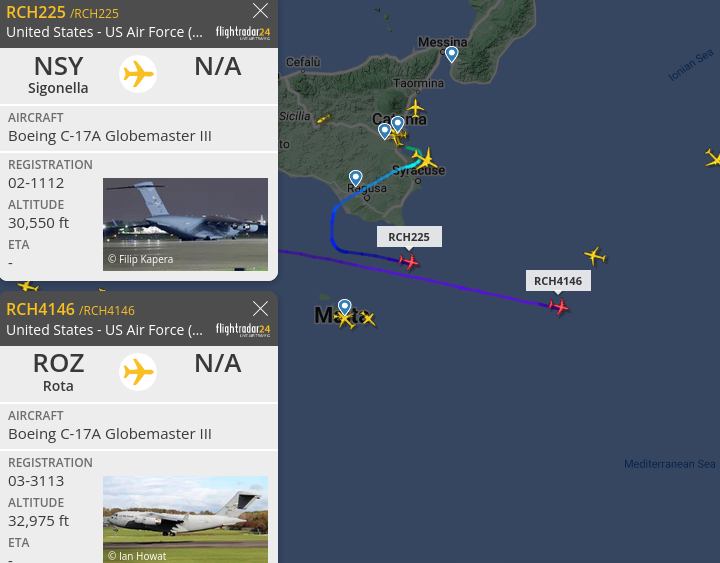Viewport: 720px width, 563px height.
Task: Close the RCH225 flight info panel
Action: [x=260, y=11]
